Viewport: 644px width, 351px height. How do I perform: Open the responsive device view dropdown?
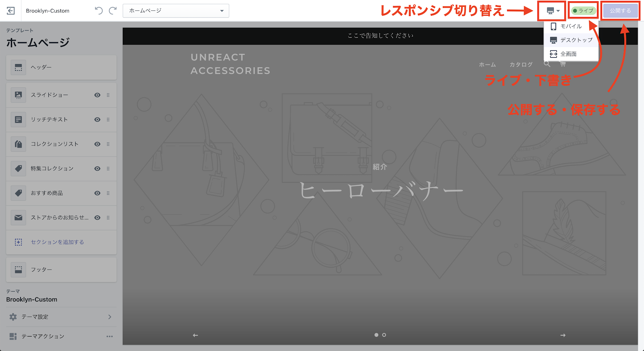(x=553, y=11)
